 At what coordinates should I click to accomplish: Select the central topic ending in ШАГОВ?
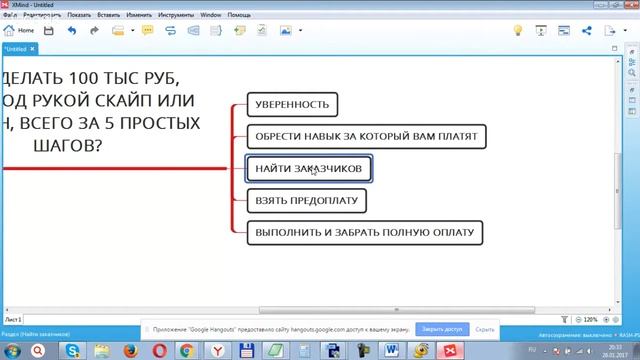click(x=101, y=111)
